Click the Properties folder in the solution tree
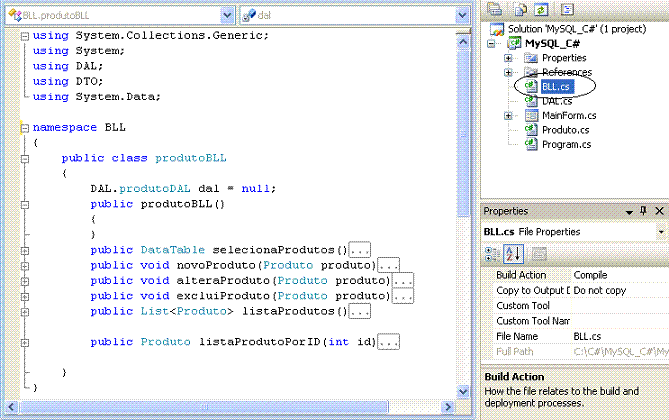Viewport: 669px width, 420px height. 564,58
